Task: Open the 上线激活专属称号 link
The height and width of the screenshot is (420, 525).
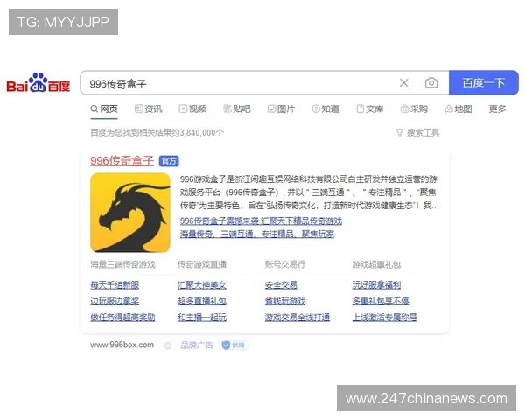Action: (x=384, y=317)
